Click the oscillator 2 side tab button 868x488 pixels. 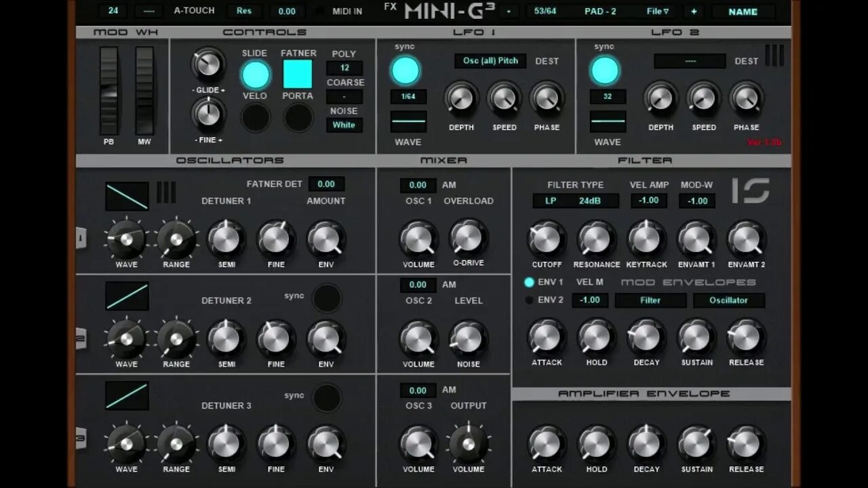(x=81, y=338)
